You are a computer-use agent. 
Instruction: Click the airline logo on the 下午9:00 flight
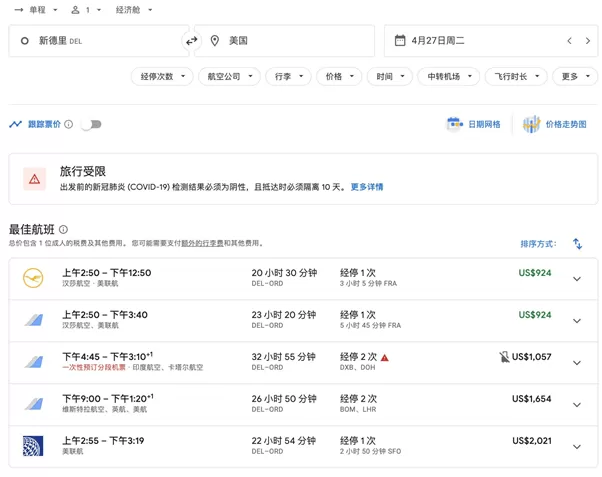pyautogui.click(x=34, y=404)
